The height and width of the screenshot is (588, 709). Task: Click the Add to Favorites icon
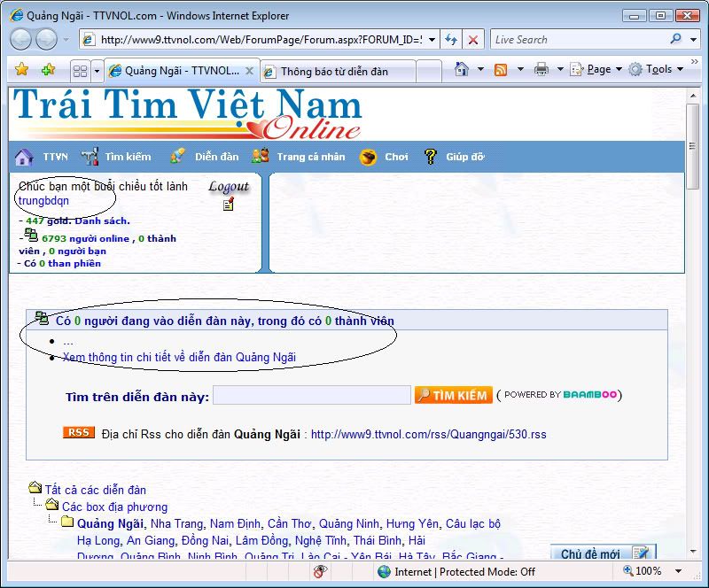coord(49,70)
